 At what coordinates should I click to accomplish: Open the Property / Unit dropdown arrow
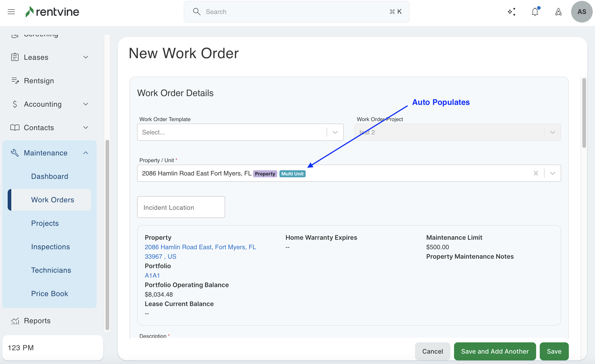tap(553, 173)
